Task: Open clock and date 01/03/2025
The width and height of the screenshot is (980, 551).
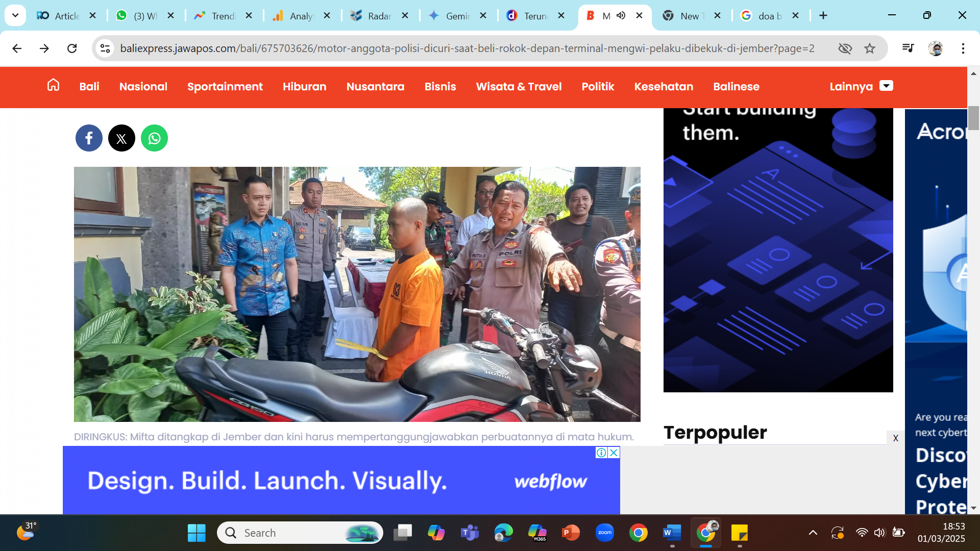Action: [x=941, y=533]
